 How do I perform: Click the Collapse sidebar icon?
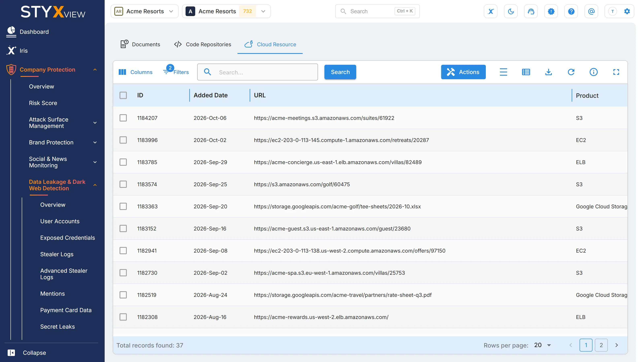pyautogui.click(x=11, y=353)
